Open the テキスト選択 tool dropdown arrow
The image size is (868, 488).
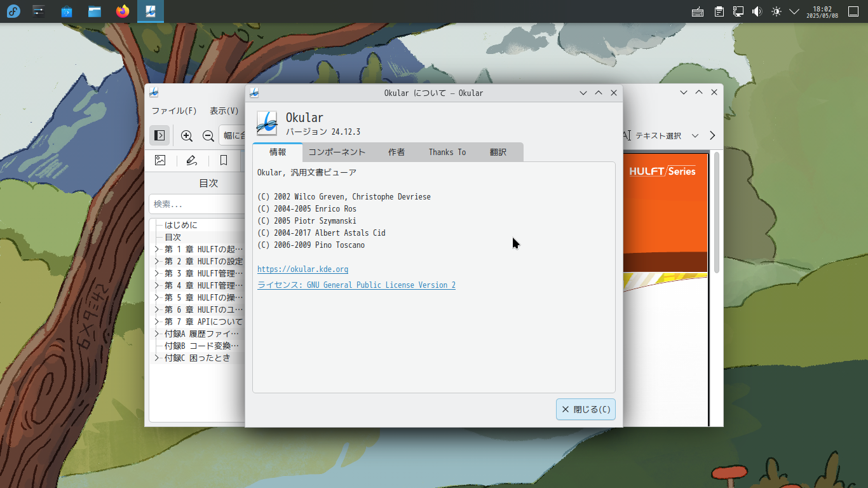(695, 135)
